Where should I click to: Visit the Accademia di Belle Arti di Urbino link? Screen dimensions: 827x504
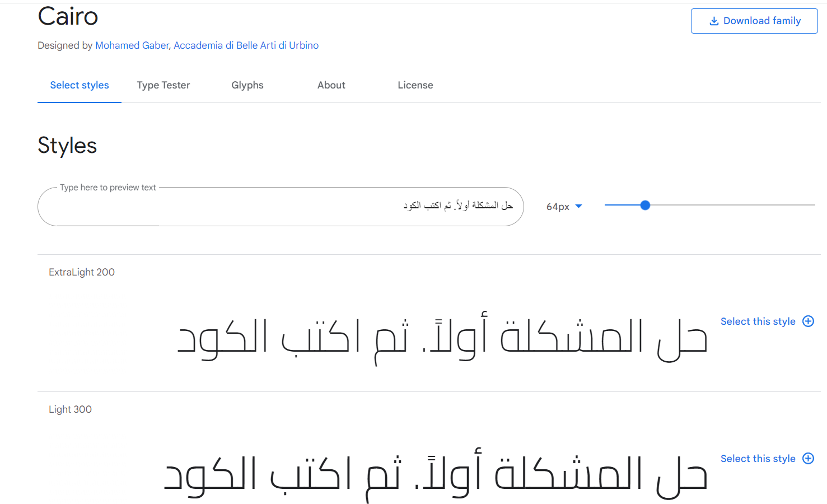point(246,45)
